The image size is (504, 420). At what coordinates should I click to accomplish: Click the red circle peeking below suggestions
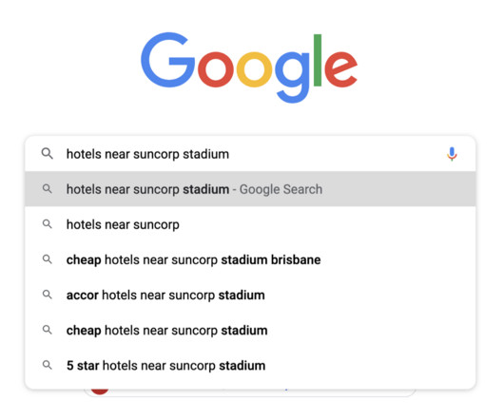click(100, 391)
